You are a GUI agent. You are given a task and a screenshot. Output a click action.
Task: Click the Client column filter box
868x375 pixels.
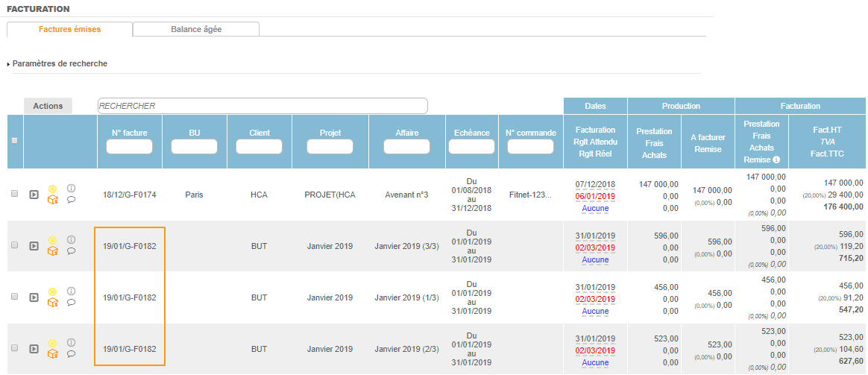[x=260, y=147]
